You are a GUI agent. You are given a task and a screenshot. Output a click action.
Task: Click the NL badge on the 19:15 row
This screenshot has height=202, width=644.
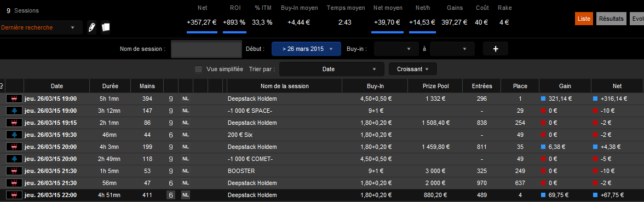pos(186,123)
